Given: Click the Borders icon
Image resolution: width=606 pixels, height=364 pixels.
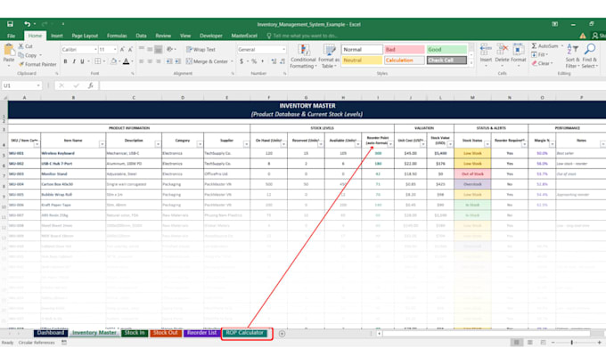Looking at the screenshot, I should (98, 61).
